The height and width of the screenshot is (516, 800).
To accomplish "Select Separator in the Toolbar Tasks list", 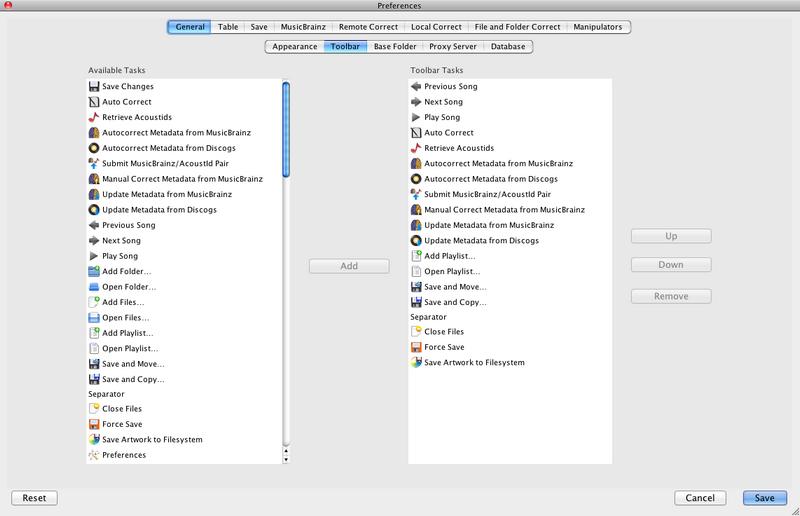I will (x=510, y=317).
